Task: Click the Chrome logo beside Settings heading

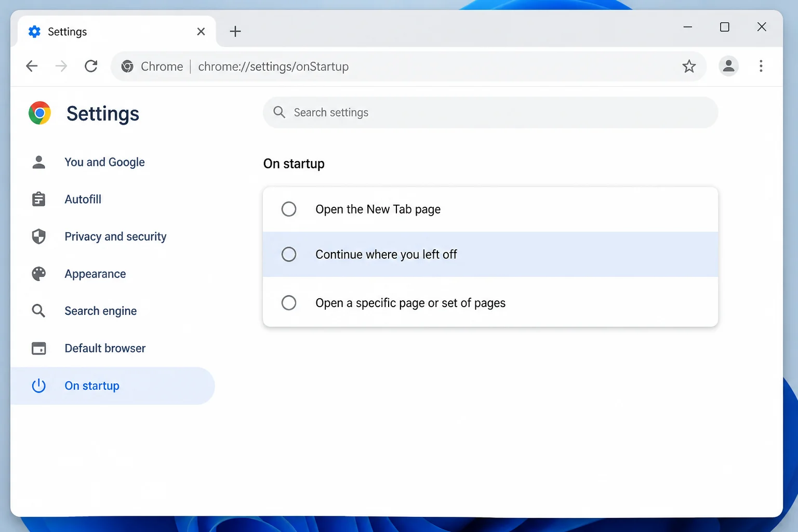Action: pos(39,113)
